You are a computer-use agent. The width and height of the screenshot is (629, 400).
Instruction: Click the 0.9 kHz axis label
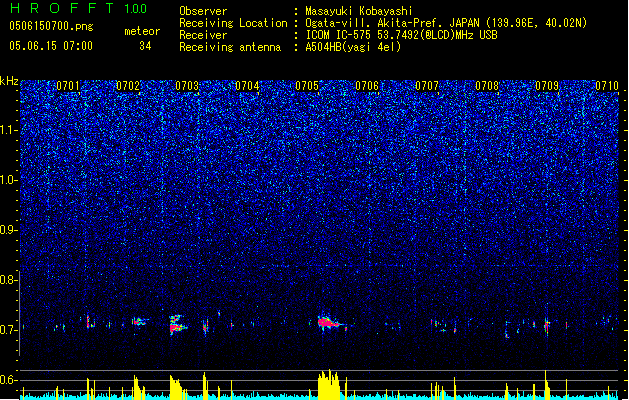pyautogui.click(x=9, y=230)
